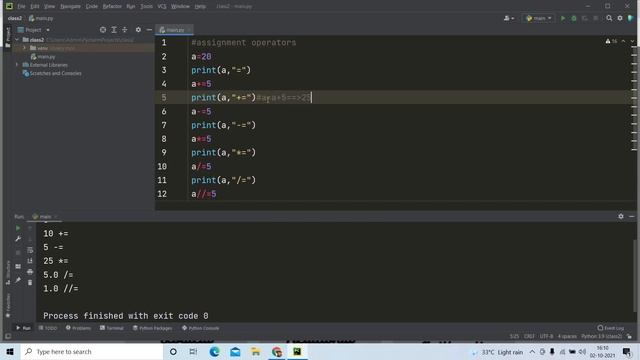Click the print icon in Run panel
640x360 pixels.
click(x=30, y=271)
